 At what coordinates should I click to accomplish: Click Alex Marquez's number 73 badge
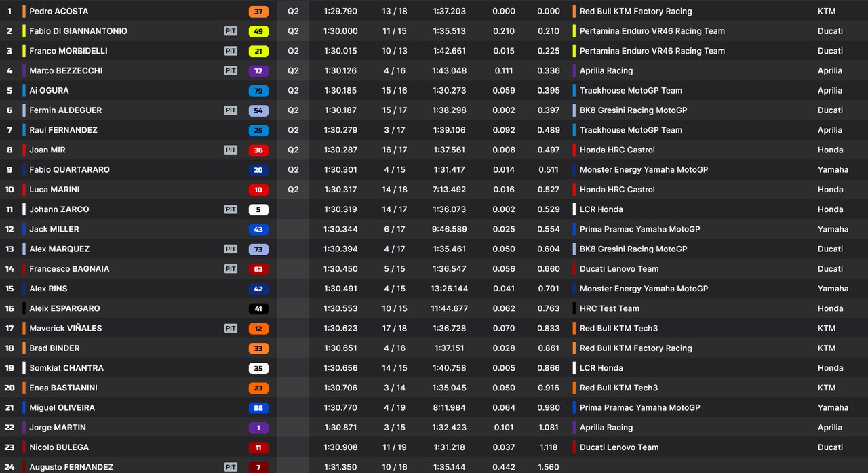click(258, 249)
